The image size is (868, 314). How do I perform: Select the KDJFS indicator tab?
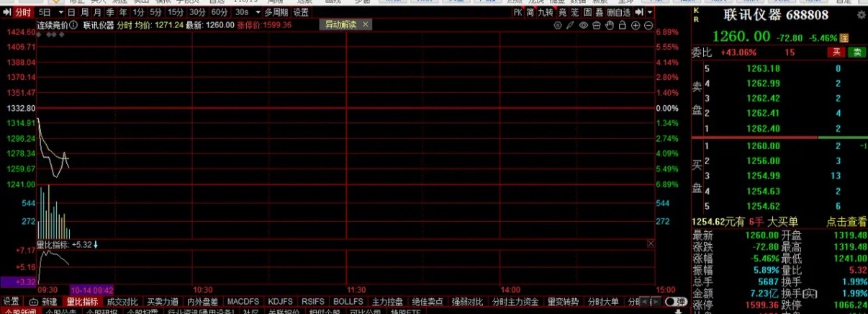point(280,301)
